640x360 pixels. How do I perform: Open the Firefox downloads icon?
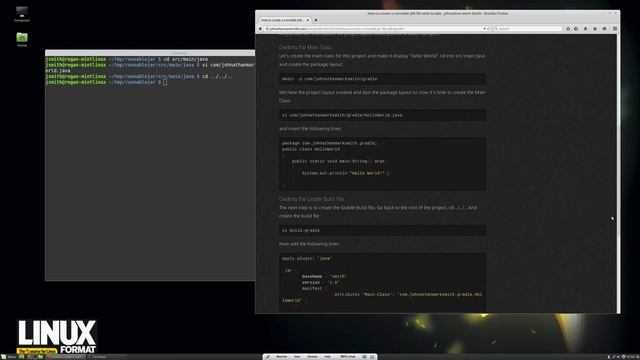pyautogui.click(x=585, y=29)
